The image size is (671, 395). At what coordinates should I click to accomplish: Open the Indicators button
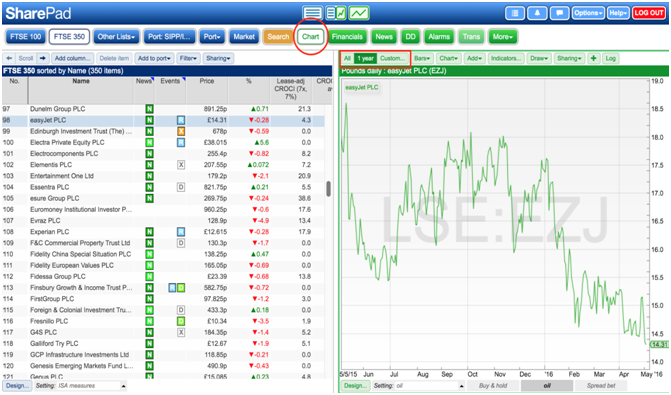(x=506, y=58)
